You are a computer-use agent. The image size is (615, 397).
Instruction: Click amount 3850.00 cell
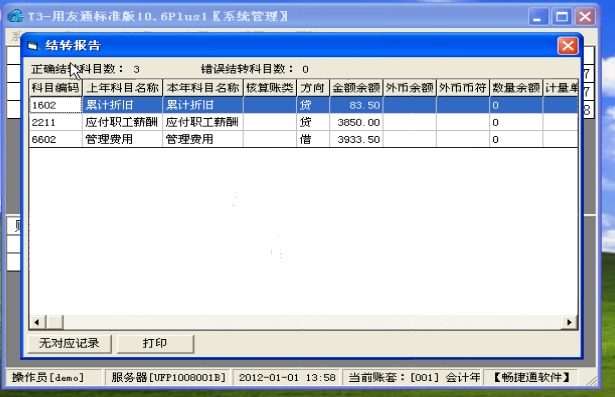pos(356,122)
